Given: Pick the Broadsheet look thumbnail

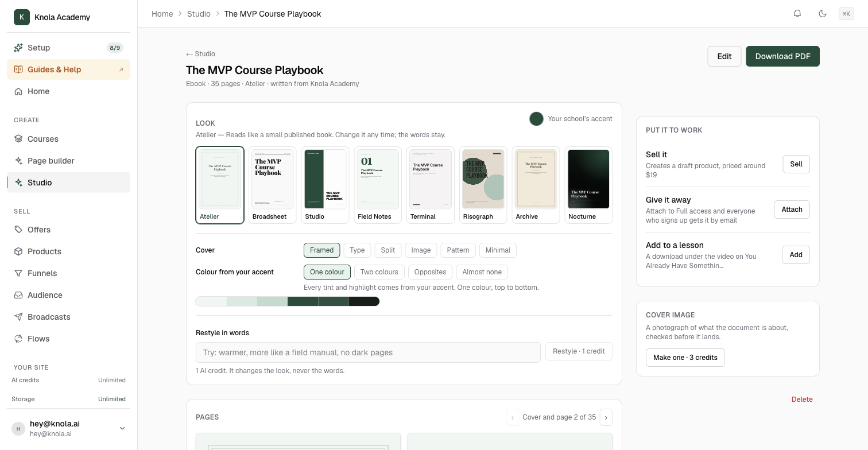Looking at the screenshot, I should pos(272,185).
